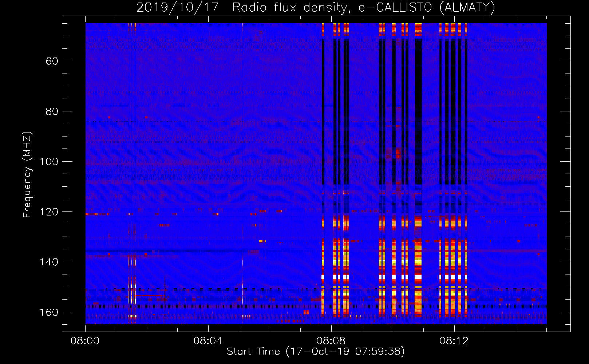Select the 120 MHz tick label

(x=49, y=212)
